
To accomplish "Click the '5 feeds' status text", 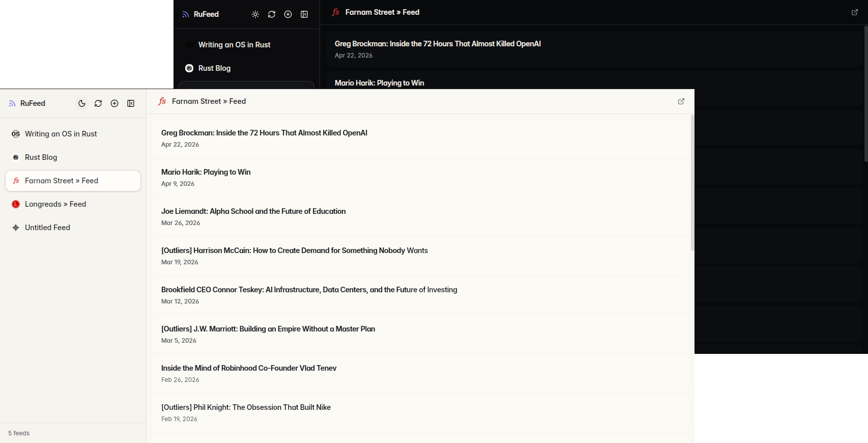I will 19,433.
